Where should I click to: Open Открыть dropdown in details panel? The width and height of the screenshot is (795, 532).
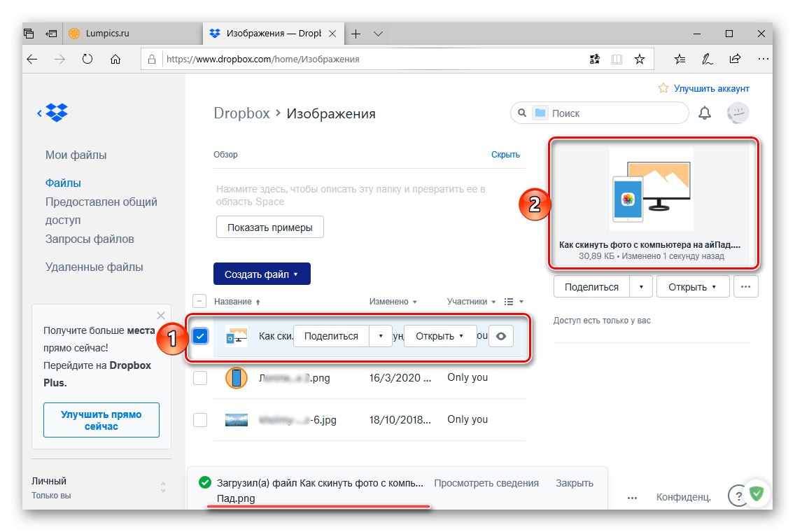(693, 287)
